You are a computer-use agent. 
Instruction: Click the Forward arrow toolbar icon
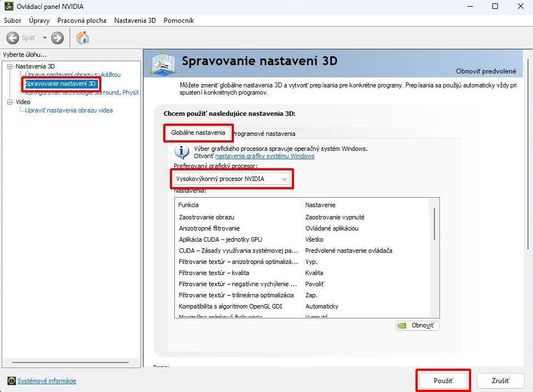[x=57, y=38]
